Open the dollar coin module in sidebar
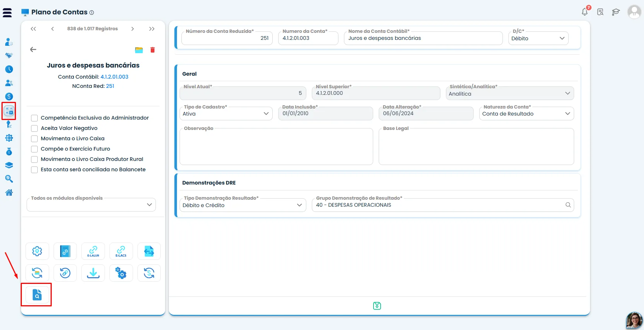This screenshot has width=644, height=330. (x=9, y=96)
